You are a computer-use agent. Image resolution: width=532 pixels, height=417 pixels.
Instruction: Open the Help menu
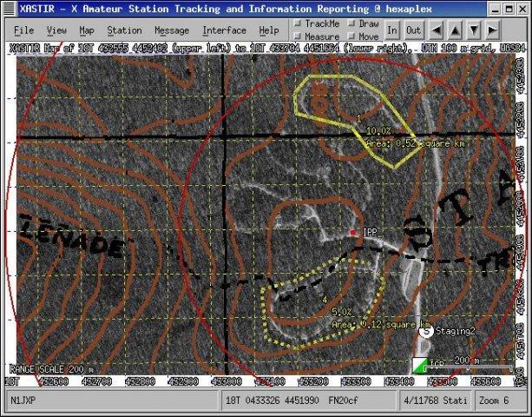[x=269, y=30]
